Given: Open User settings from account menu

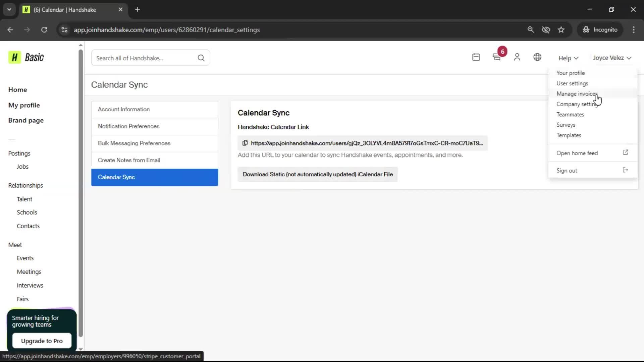Looking at the screenshot, I should [572, 83].
